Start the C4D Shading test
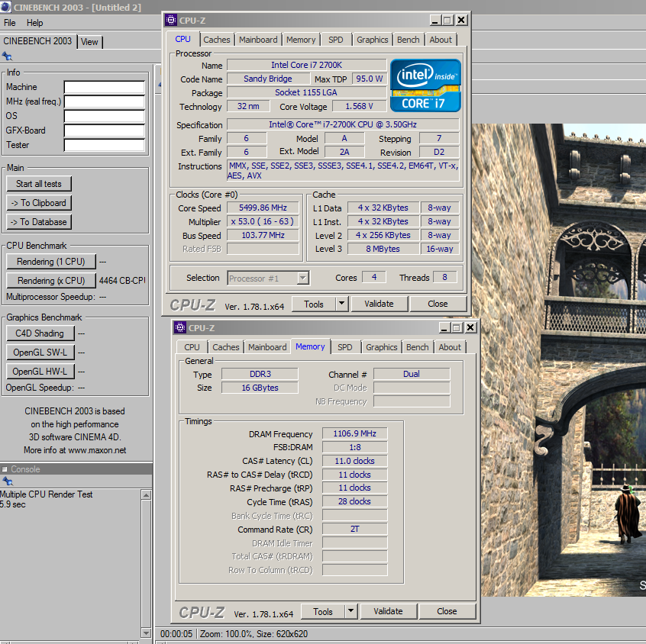 (x=40, y=333)
